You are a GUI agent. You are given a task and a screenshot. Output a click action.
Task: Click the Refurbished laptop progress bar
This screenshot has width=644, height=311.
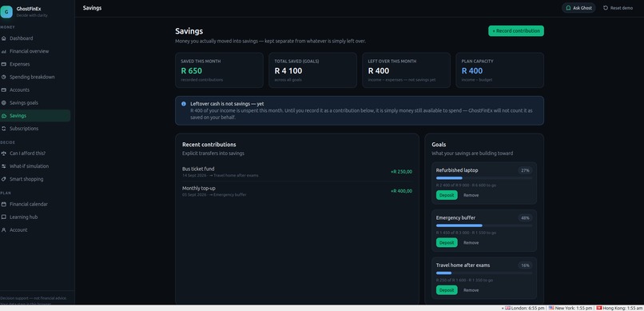point(484,178)
